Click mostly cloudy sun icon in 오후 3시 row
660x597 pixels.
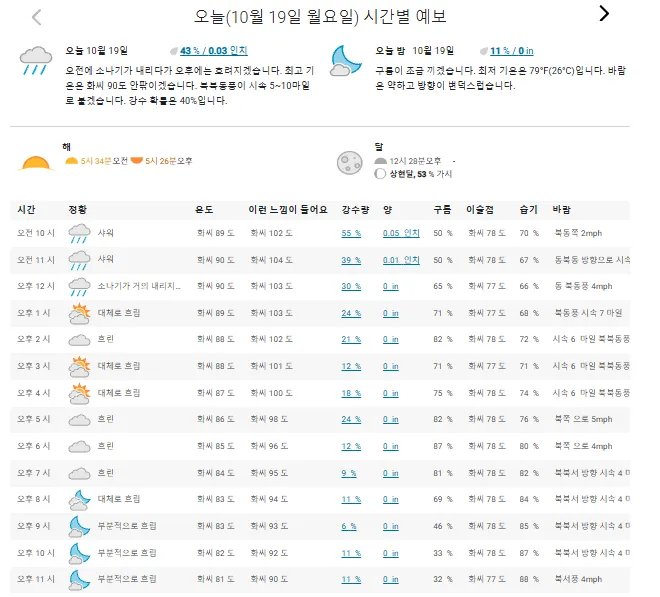[80, 367]
